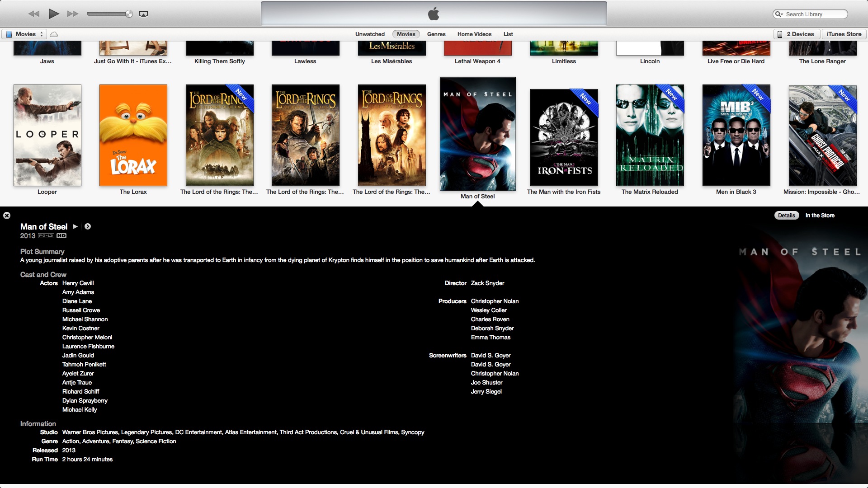Click the HD quality badge
This screenshot has height=488, width=868.
(61, 236)
